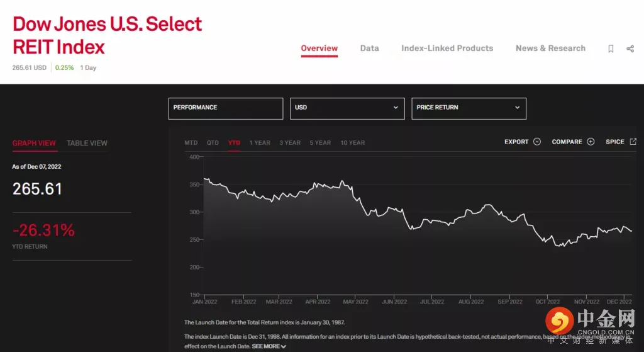This screenshot has width=644, height=352.
Task: Click the OCT 2022 axis label
Action: tap(548, 302)
